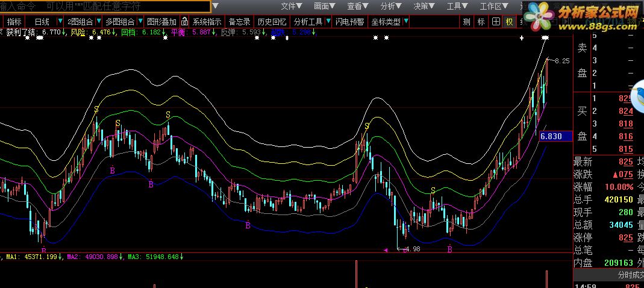Focus the command input field 输入命令
The height and width of the screenshot is (288, 644).
[105, 6]
